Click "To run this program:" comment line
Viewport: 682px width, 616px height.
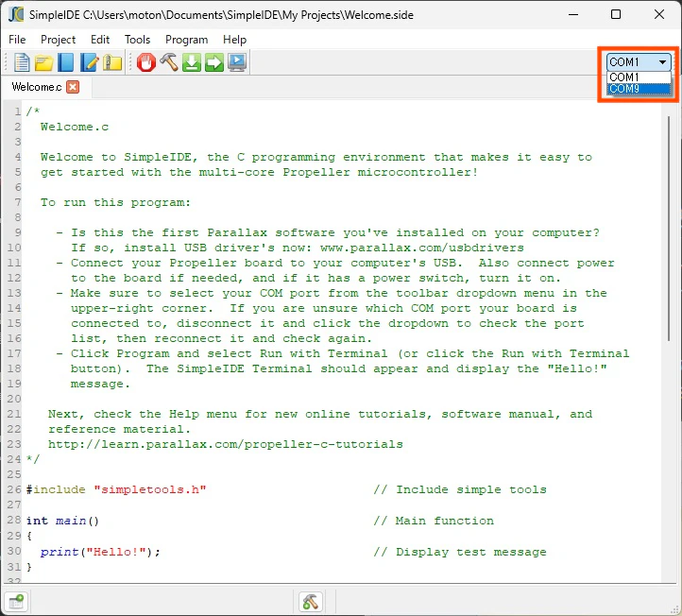[115, 202]
